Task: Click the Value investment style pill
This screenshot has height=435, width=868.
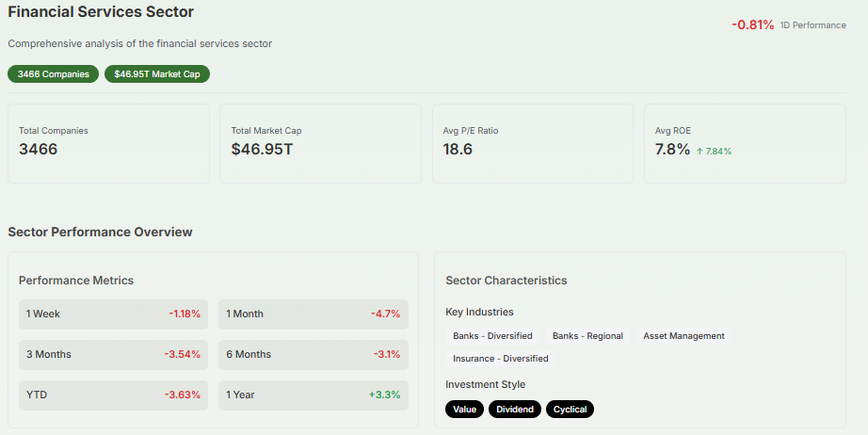Action: 464,409
